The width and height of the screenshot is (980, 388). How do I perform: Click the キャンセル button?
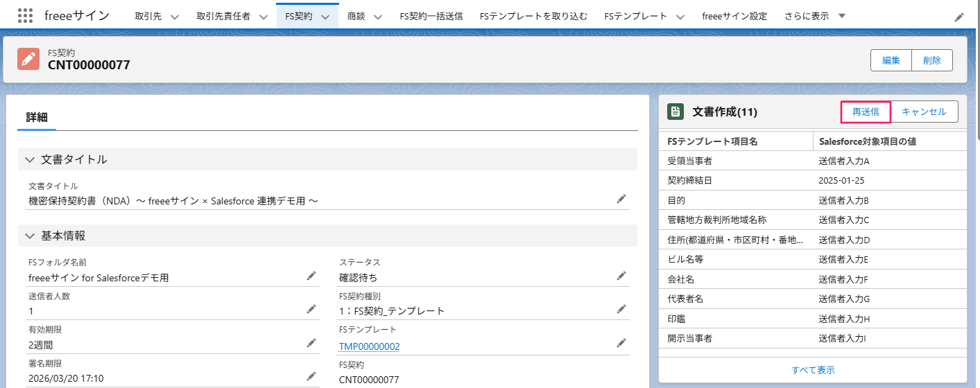pyautogui.click(x=924, y=112)
